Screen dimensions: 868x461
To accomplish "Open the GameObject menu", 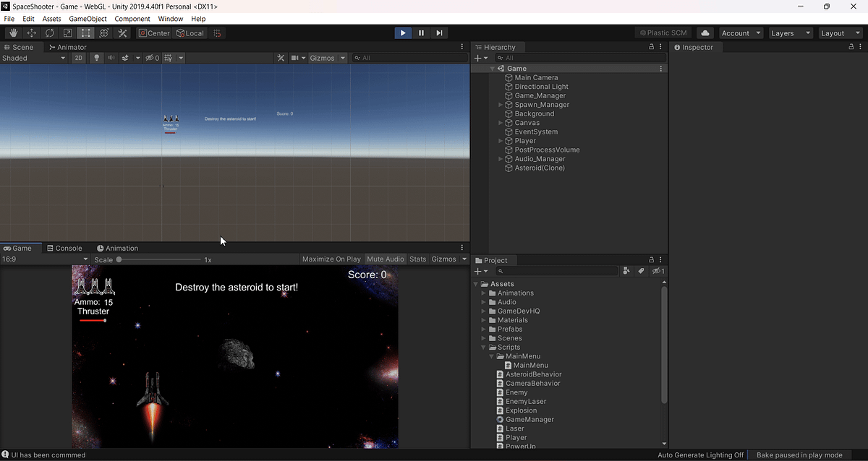I will click(88, 18).
